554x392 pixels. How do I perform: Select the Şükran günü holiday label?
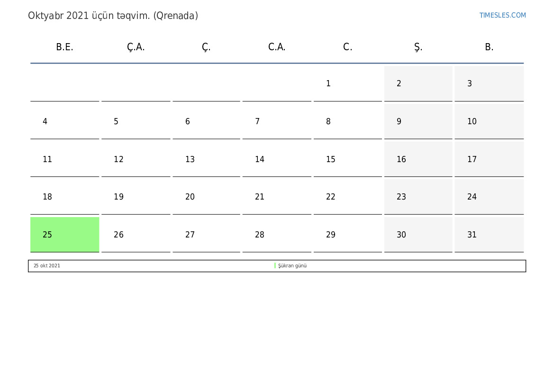[292, 265]
